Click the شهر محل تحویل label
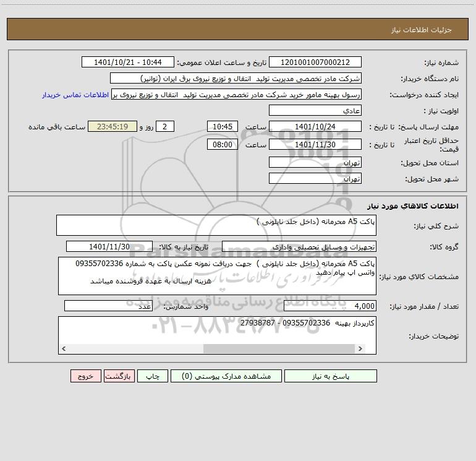Viewport: 476px width, 461px height. [431, 179]
